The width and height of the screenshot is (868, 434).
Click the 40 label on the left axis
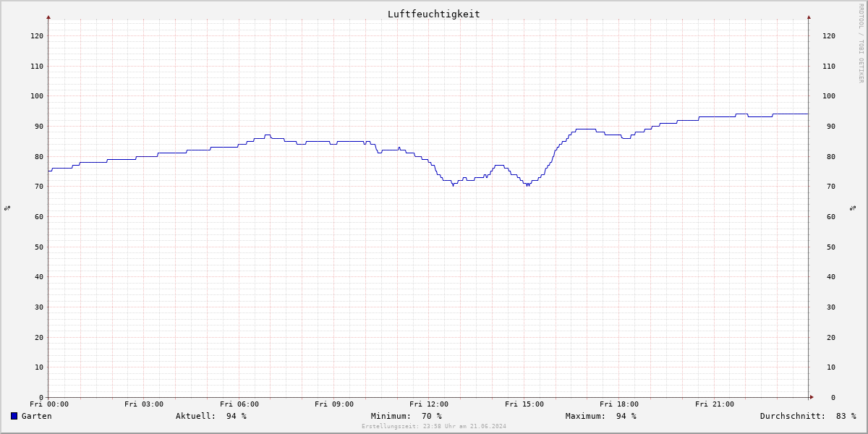coord(39,276)
